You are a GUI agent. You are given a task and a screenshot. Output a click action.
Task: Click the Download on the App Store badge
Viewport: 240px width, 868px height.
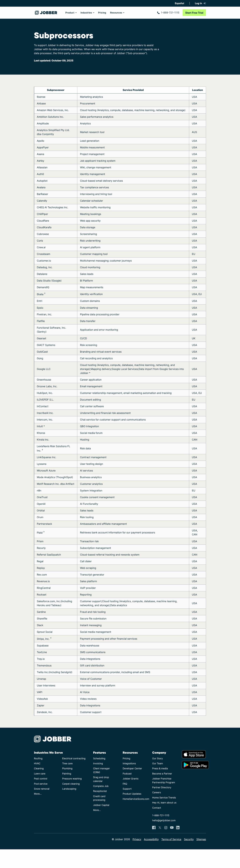(194, 754)
